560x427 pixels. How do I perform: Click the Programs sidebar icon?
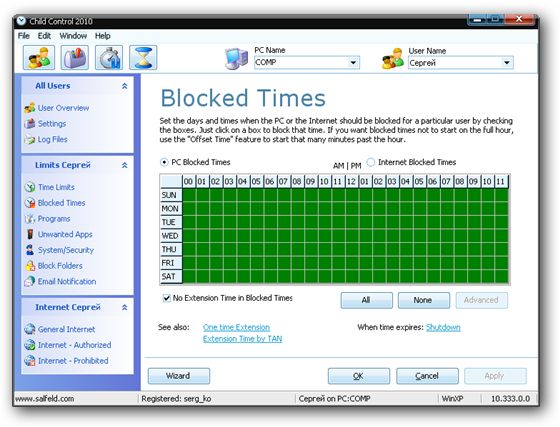[x=30, y=218]
